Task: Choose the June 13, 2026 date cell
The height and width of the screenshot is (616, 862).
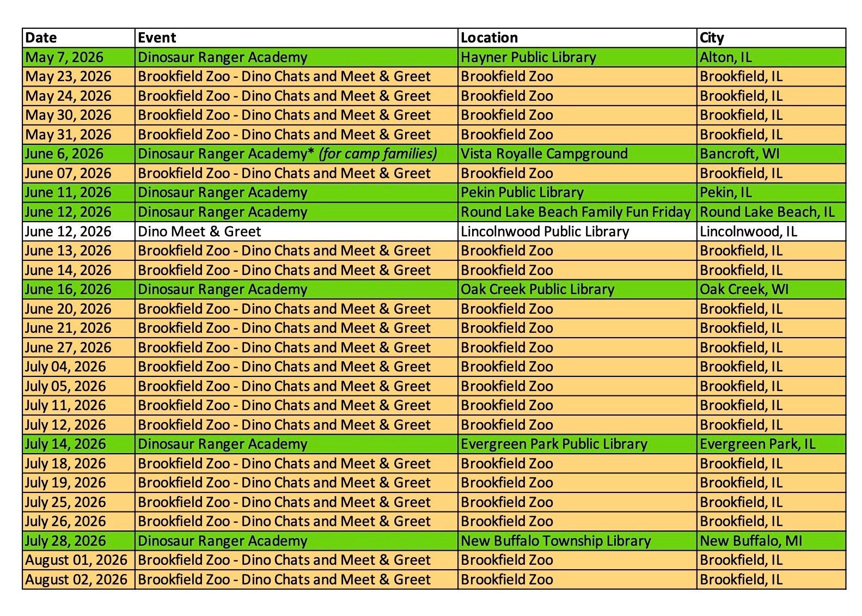Action: click(78, 251)
